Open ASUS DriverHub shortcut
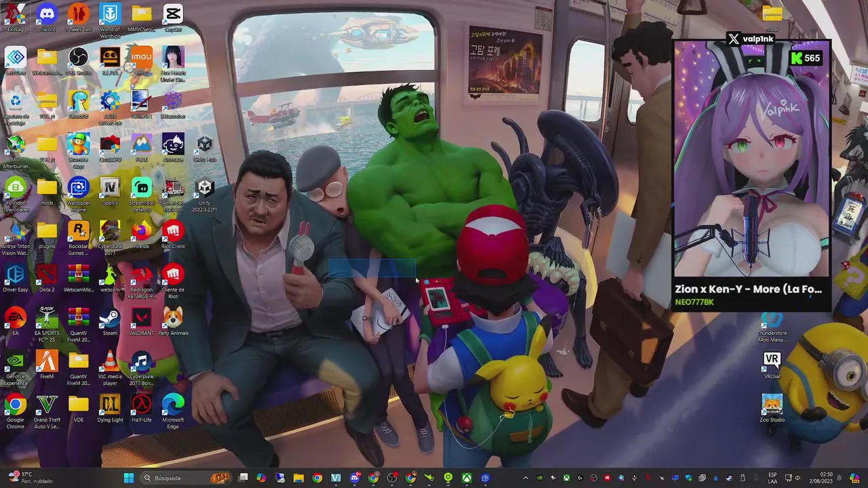This screenshot has width=868, height=488. click(x=110, y=108)
